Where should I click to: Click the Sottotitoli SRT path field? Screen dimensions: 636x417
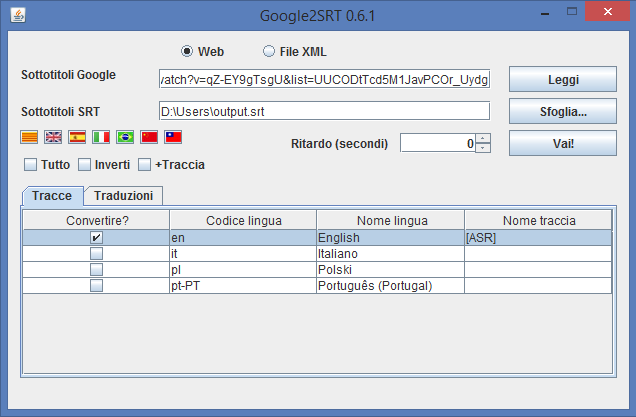(324, 111)
